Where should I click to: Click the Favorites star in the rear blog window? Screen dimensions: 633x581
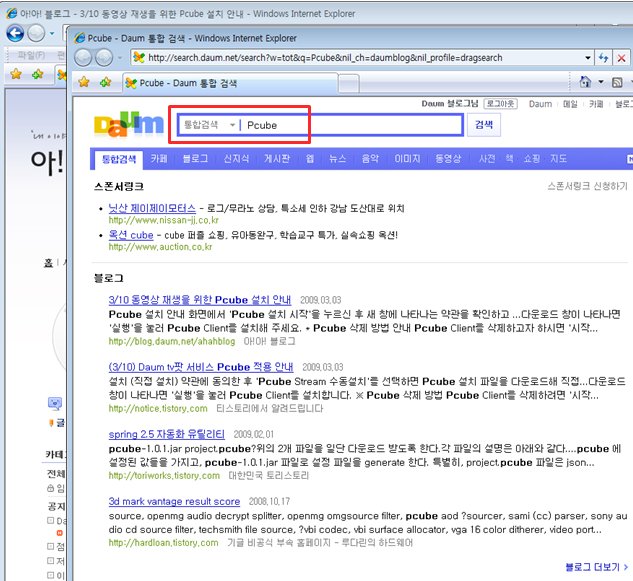point(16,74)
